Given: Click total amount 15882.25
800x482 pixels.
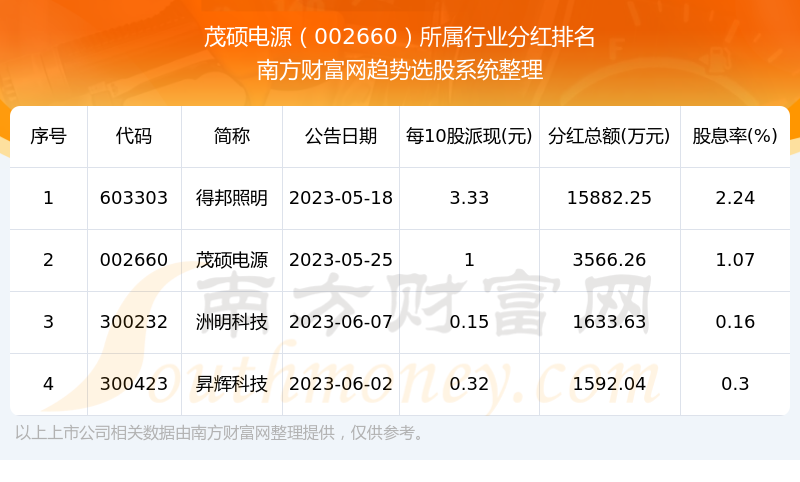Looking at the screenshot, I should pos(609,198).
